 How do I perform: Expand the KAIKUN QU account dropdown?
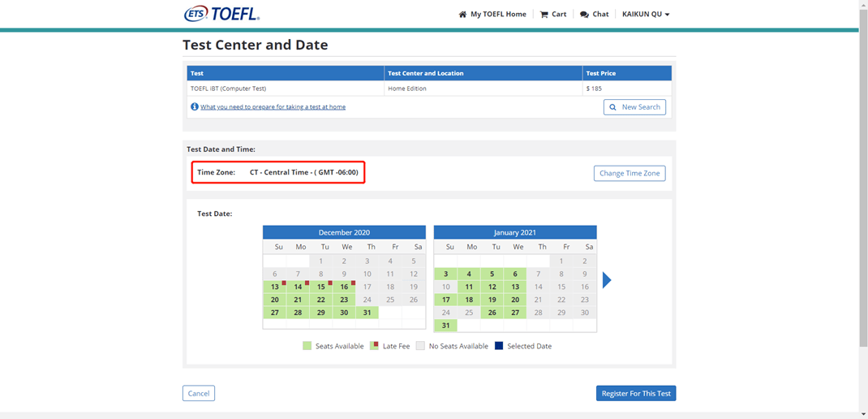click(646, 15)
